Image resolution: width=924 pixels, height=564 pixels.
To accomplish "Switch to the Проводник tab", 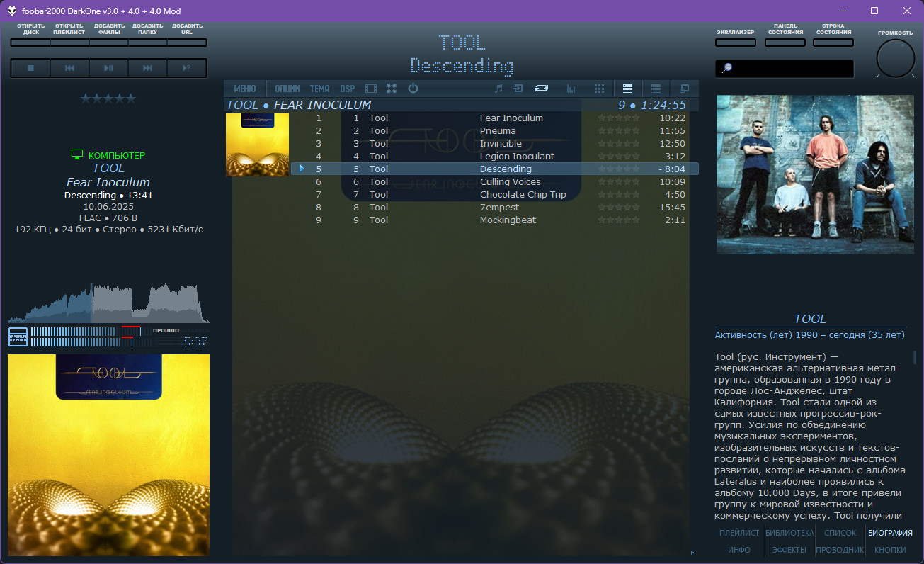I will (x=840, y=550).
